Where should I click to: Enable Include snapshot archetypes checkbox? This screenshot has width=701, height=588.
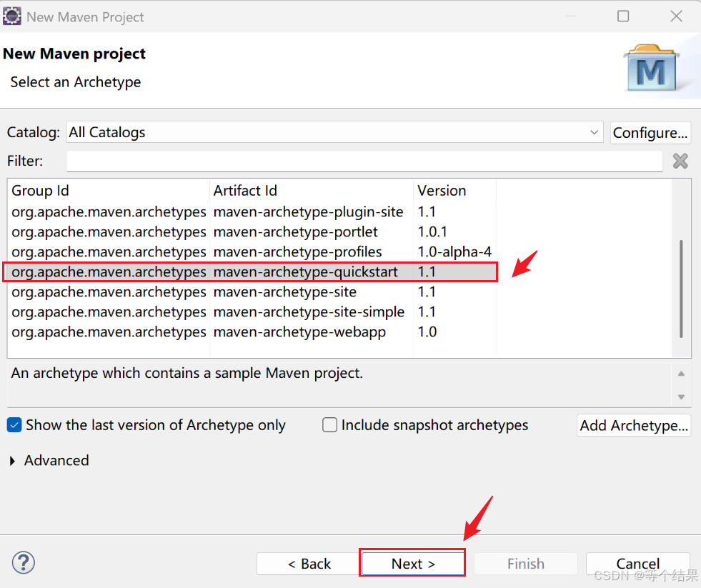pos(329,425)
